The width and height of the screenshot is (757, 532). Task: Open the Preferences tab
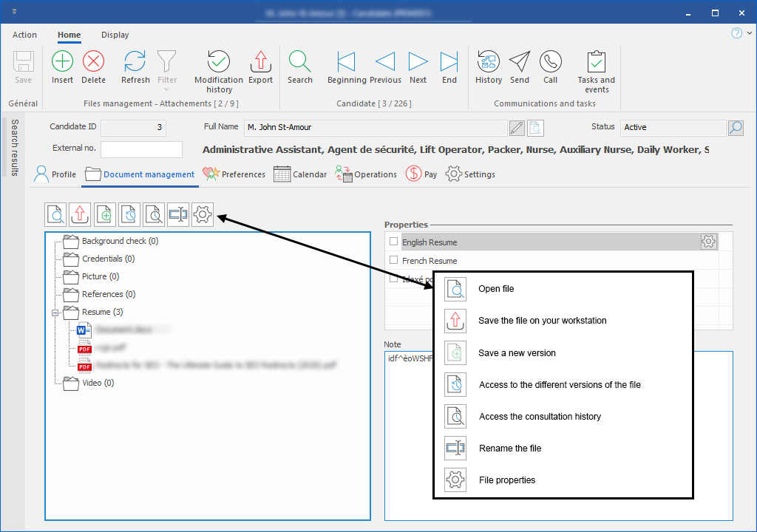(234, 174)
